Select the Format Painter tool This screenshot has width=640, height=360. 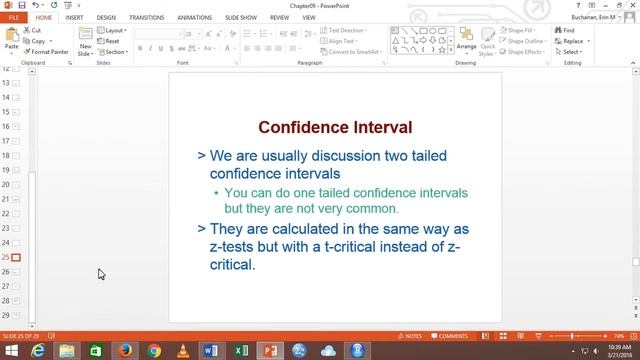pos(46,52)
